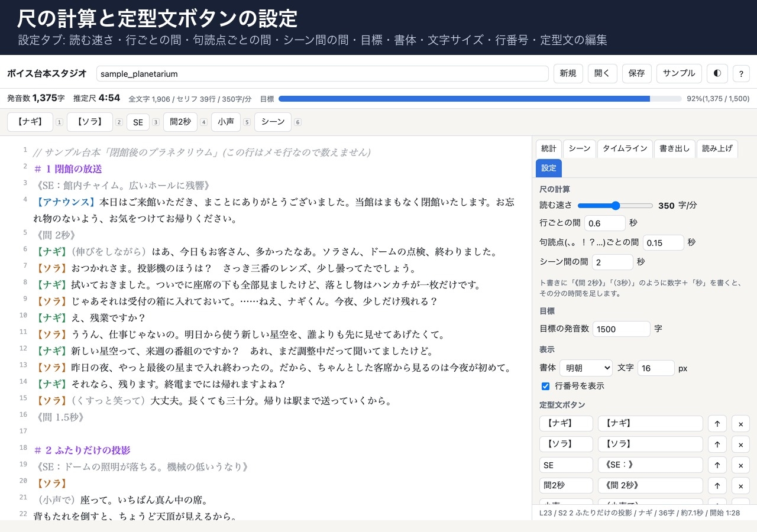Insert the シーン preset from toolbar
Viewport: 757px width, 532px height.
tap(273, 122)
